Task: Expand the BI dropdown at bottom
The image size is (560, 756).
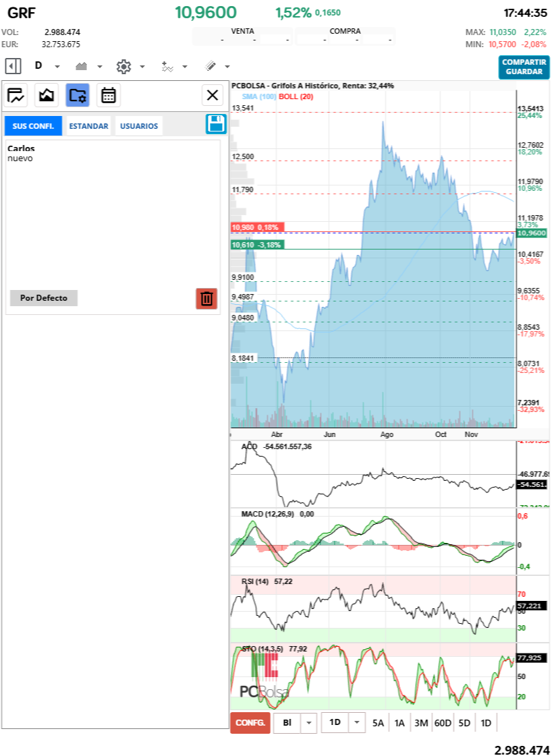Action: [308, 723]
